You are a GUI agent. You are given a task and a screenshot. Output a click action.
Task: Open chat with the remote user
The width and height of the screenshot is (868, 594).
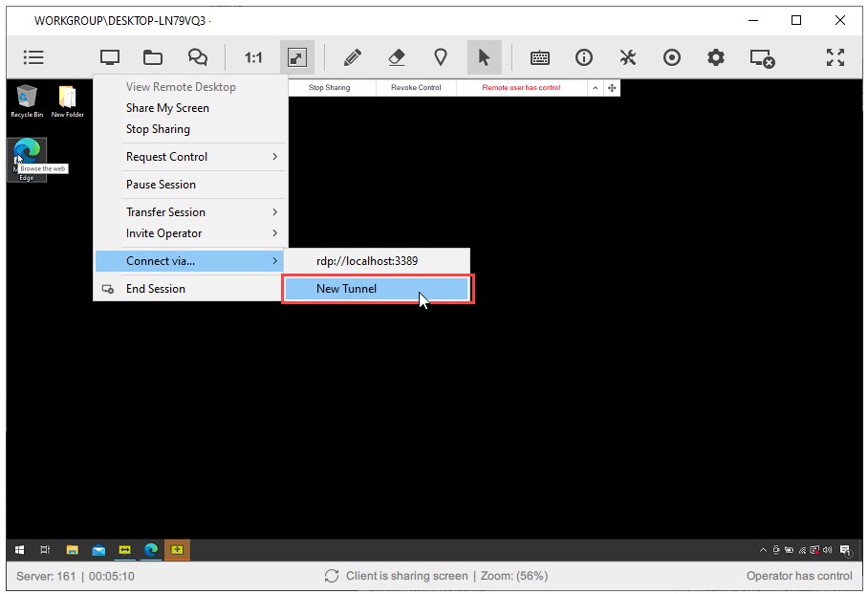197,57
